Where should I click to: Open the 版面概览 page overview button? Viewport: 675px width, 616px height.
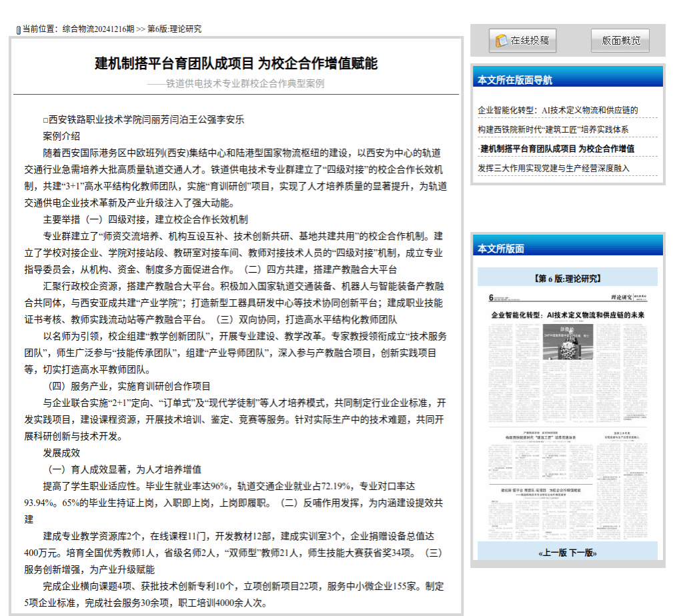[620, 41]
